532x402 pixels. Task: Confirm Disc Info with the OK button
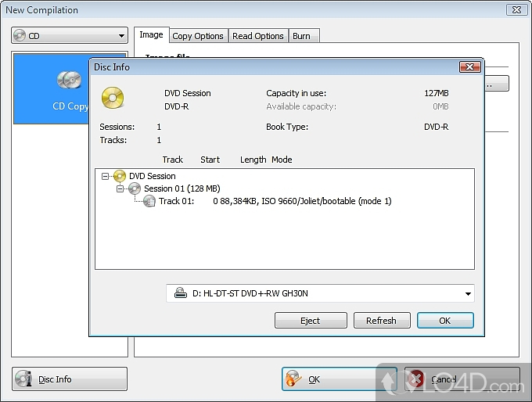(x=445, y=320)
